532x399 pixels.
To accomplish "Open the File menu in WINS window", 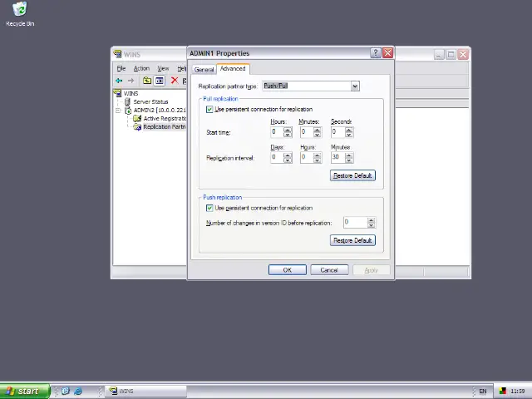I will pos(121,68).
